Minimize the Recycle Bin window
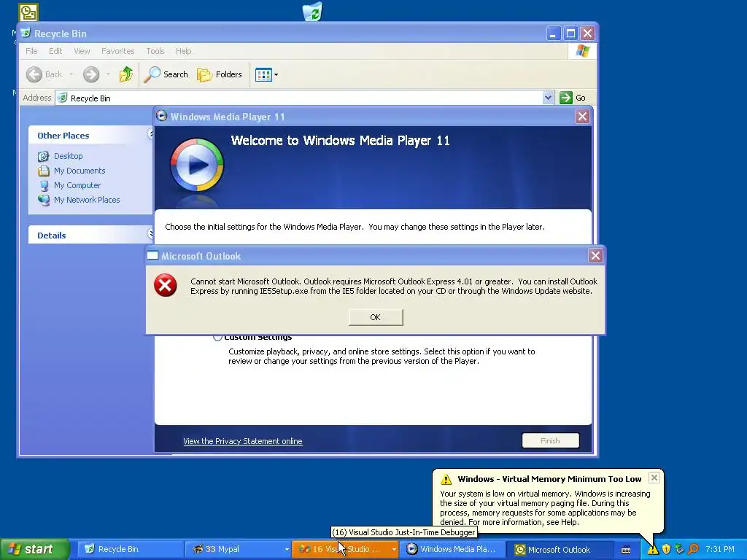The height and width of the screenshot is (560, 747). tap(553, 34)
